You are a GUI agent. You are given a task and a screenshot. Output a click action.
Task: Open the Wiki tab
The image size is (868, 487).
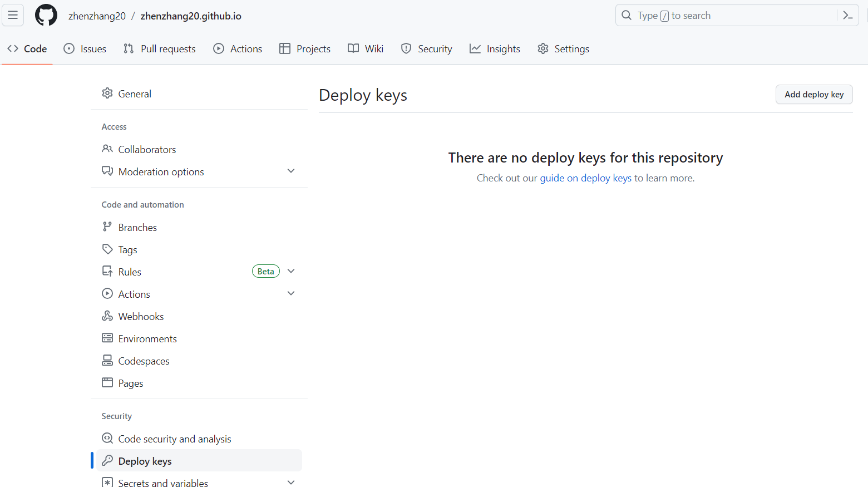point(366,49)
